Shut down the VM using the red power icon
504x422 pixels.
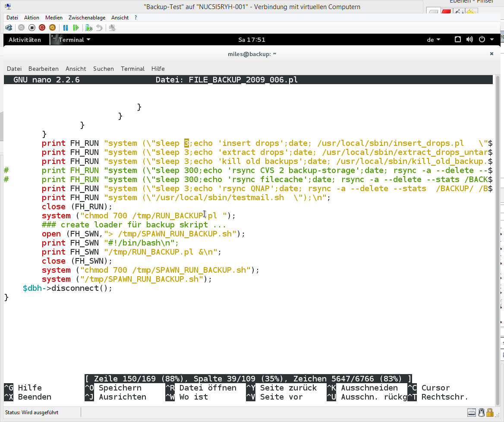42,28
